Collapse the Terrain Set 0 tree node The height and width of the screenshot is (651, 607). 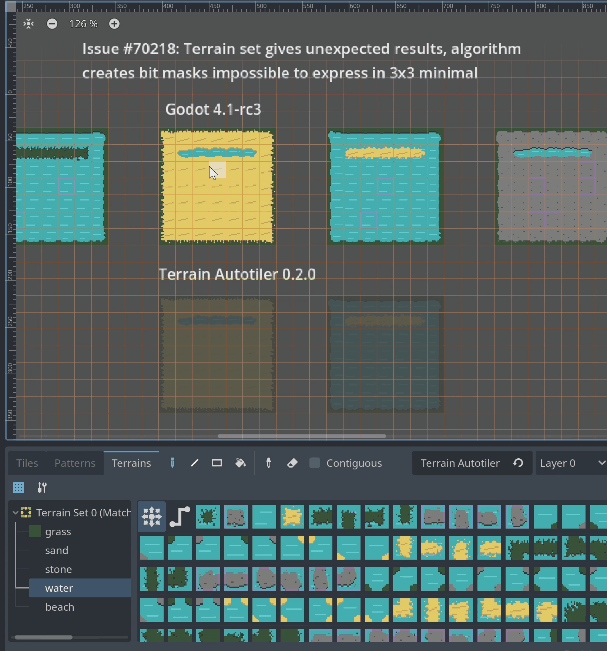point(15,513)
